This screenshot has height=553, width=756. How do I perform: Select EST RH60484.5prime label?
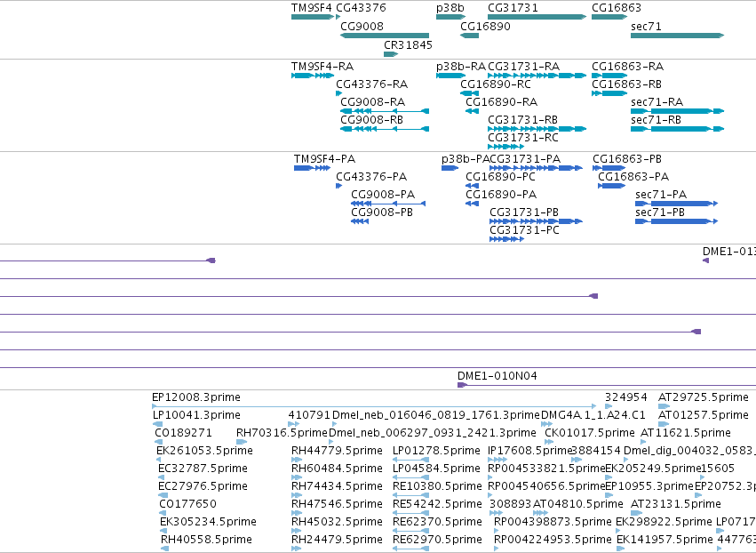point(337,469)
